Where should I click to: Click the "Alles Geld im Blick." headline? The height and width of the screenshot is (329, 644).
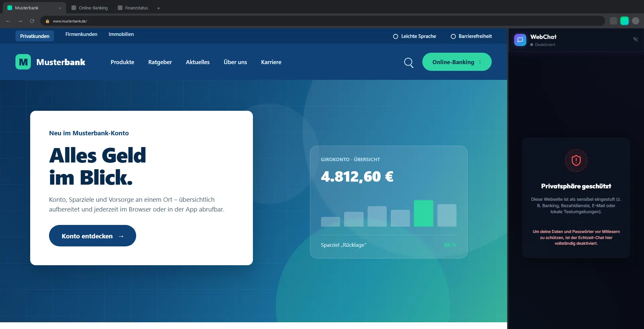pos(98,166)
